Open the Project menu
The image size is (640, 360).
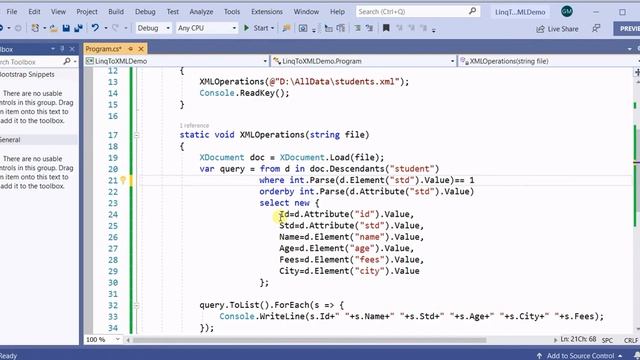[87, 11]
